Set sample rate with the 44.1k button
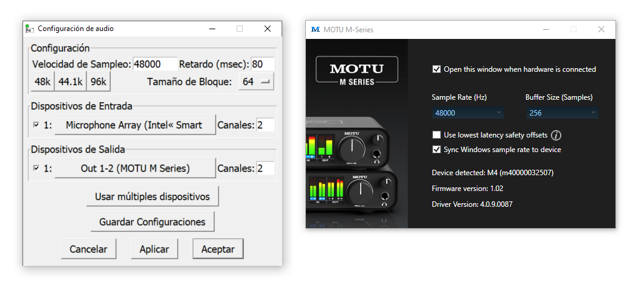 (x=70, y=82)
